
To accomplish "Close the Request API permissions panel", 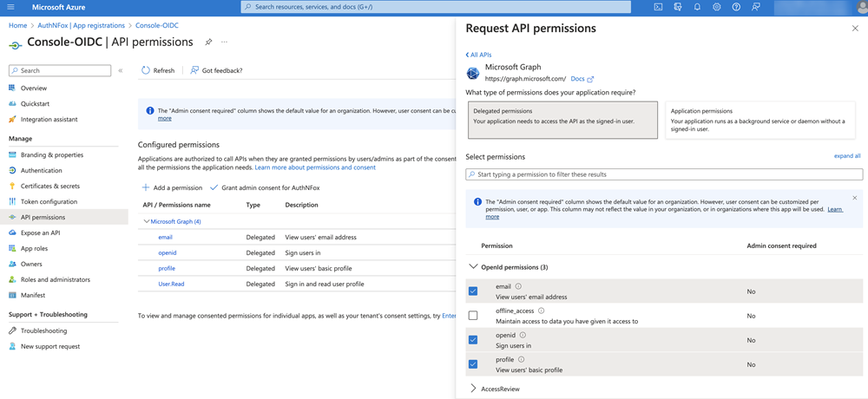I will pos(855,29).
